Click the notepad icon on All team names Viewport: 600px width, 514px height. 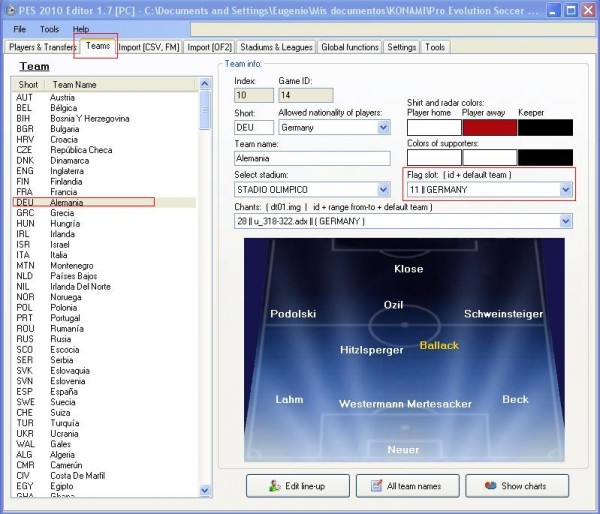pyautogui.click(x=377, y=486)
